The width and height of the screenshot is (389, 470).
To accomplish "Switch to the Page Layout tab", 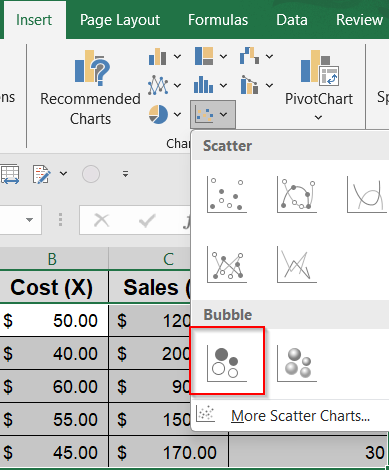I will (x=120, y=20).
